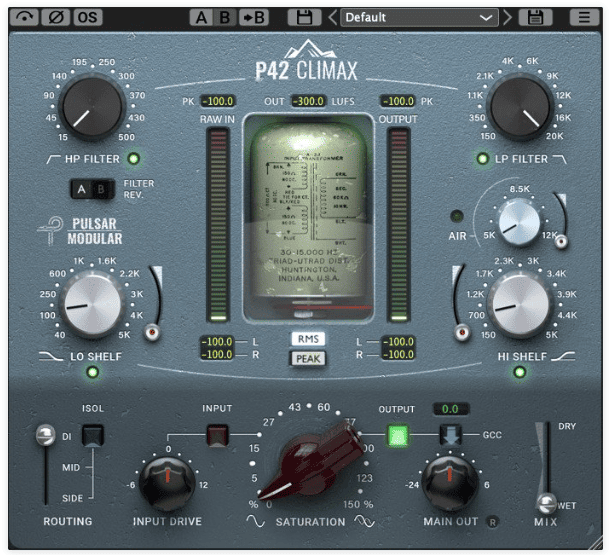Select SIDE routing option

pyautogui.click(x=72, y=498)
